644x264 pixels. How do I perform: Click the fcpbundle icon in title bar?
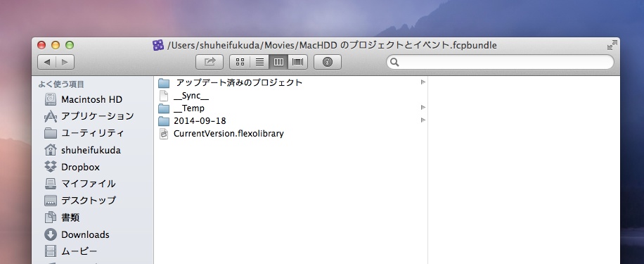(158, 45)
